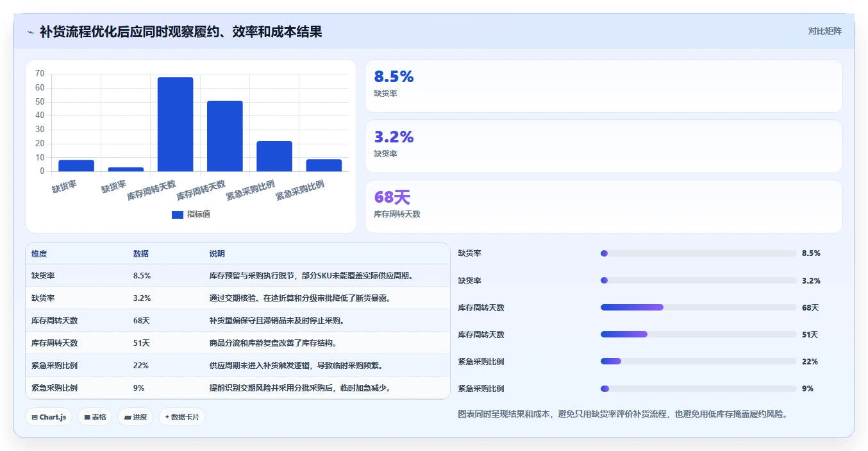The height and width of the screenshot is (451, 868).
Task: Select the 数据卡片 tag
Action: (x=182, y=417)
